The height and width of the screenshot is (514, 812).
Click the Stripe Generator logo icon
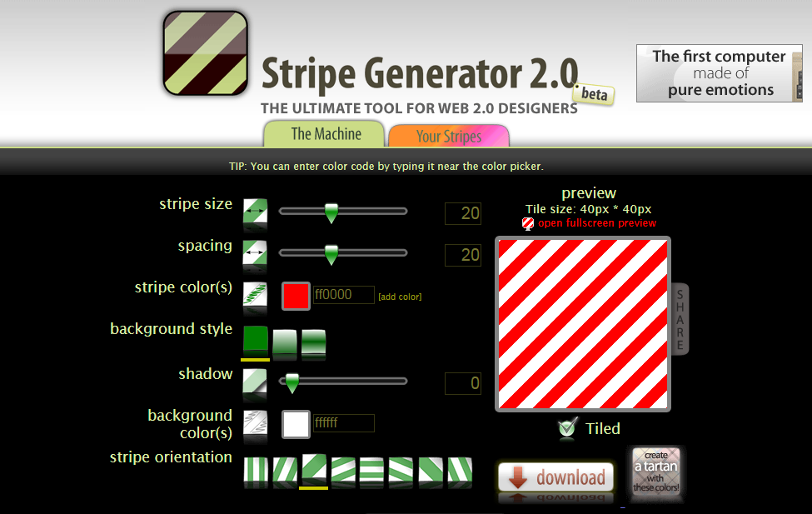tap(205, 52)
